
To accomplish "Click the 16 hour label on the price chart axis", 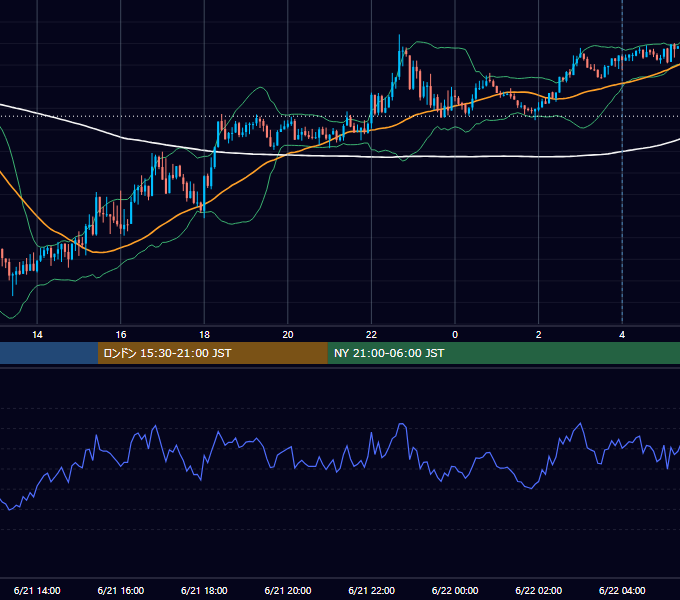I will click(121, 335).
